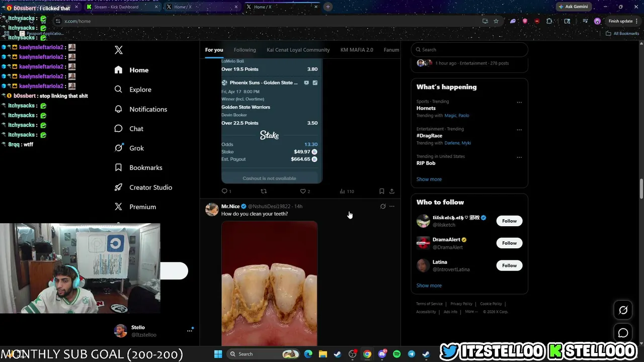Viewport: 644px width, 362px height.
Task: Switch to Kai Cenat Loyal Community tab
Action: [298, 50]
